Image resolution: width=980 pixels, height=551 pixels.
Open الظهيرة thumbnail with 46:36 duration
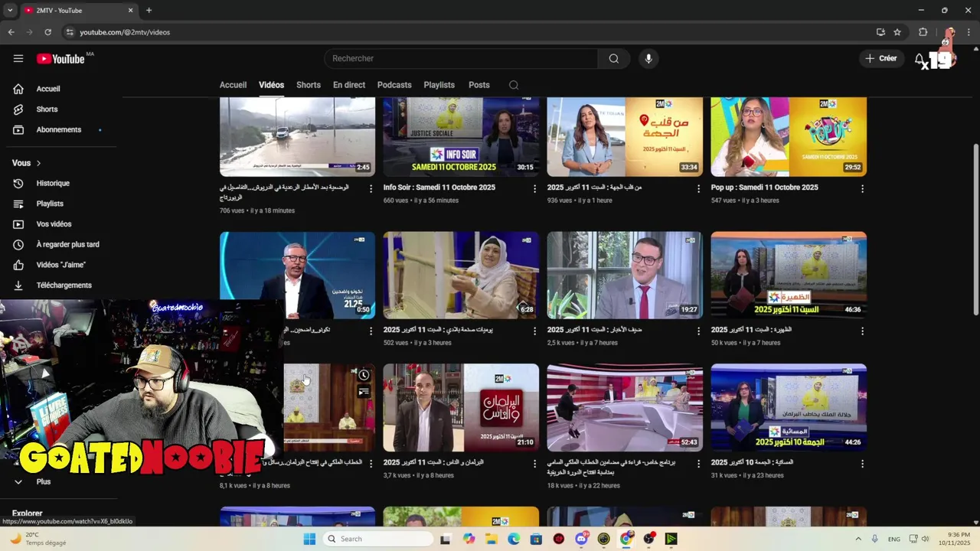pyautogui.click(x=789, y=275)
